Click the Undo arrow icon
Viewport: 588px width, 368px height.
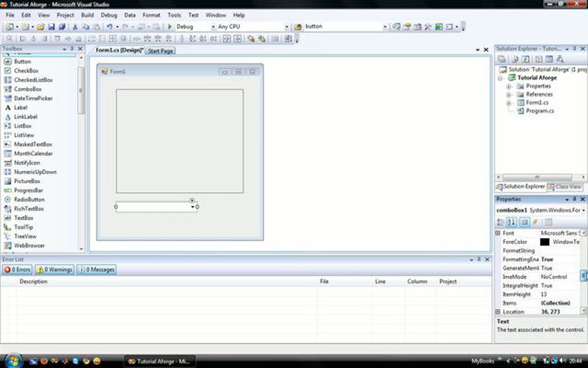pyautogui.click(x=109, y=26)
